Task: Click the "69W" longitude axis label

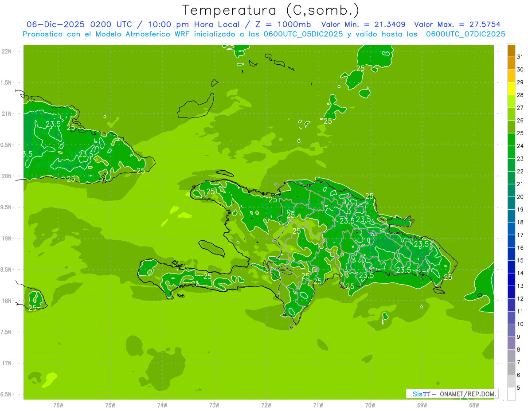Action: pyautogui.click(x=422, y=405)
